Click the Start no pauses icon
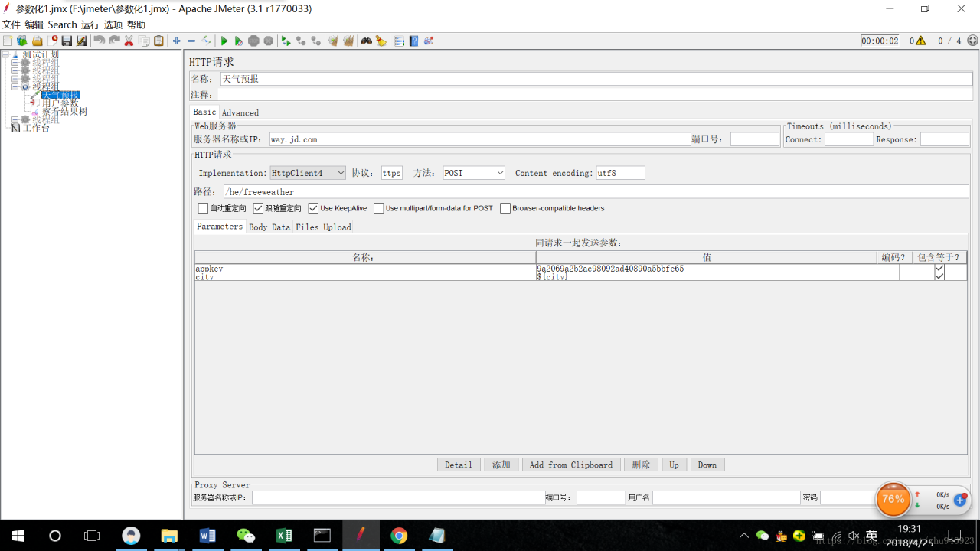The height and width of the screenshot is (551, 980). 239,41
